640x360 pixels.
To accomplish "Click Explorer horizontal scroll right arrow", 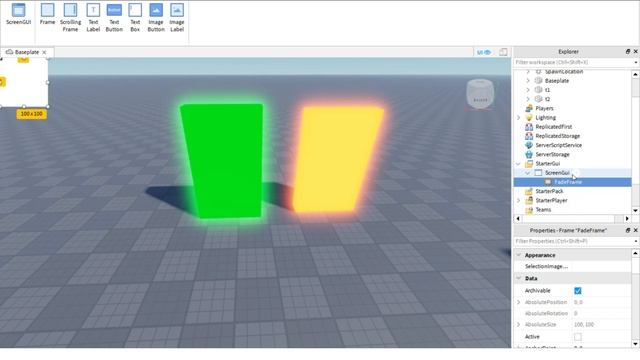I will pyautogui.click(x=627, y=219).
